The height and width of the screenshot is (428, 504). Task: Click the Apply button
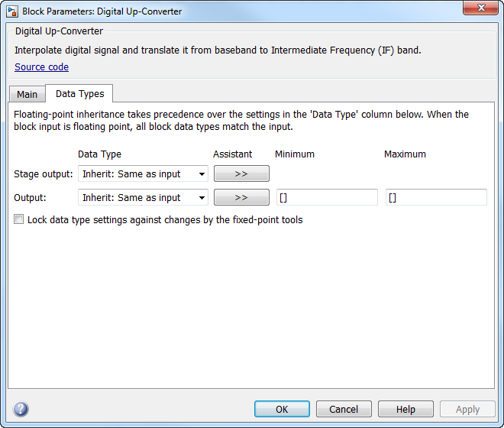point(467,409)
